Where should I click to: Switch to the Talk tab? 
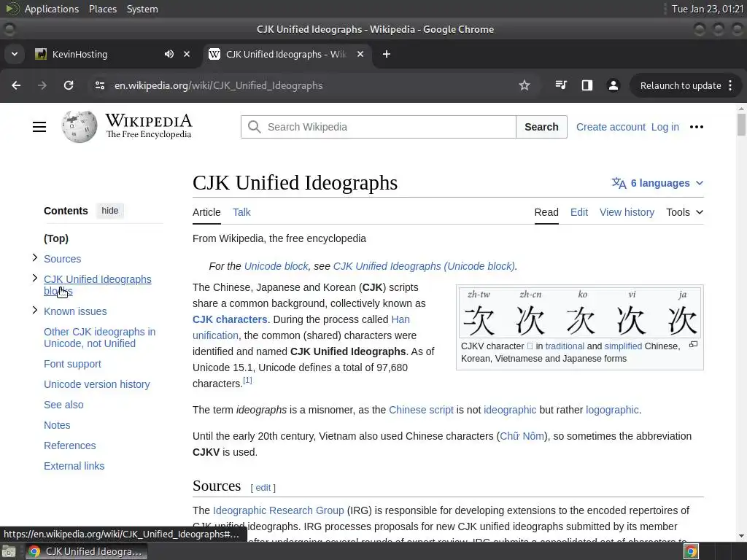point(241,212)
